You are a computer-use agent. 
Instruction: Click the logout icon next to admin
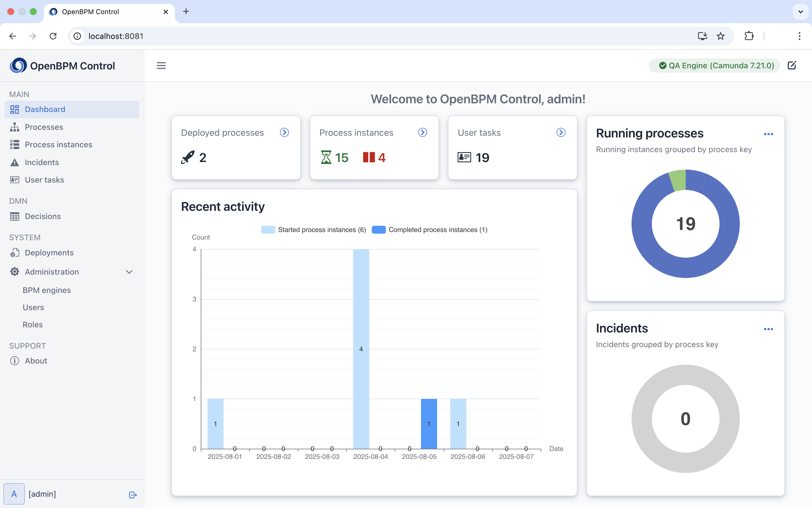(133, 494)
